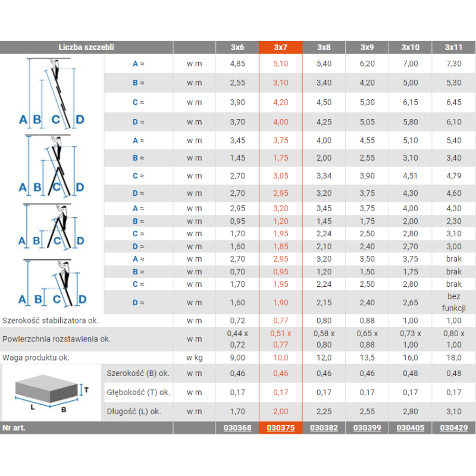The height and width of the screenshot is (476, 476).
Task: Click the value 3,90 in 3x6 column
Action: tap(237, 102)
